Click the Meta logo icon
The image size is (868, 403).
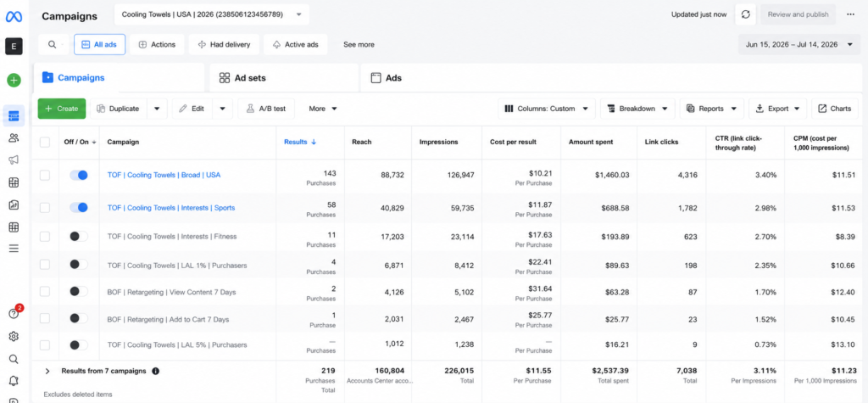[14, 17]
